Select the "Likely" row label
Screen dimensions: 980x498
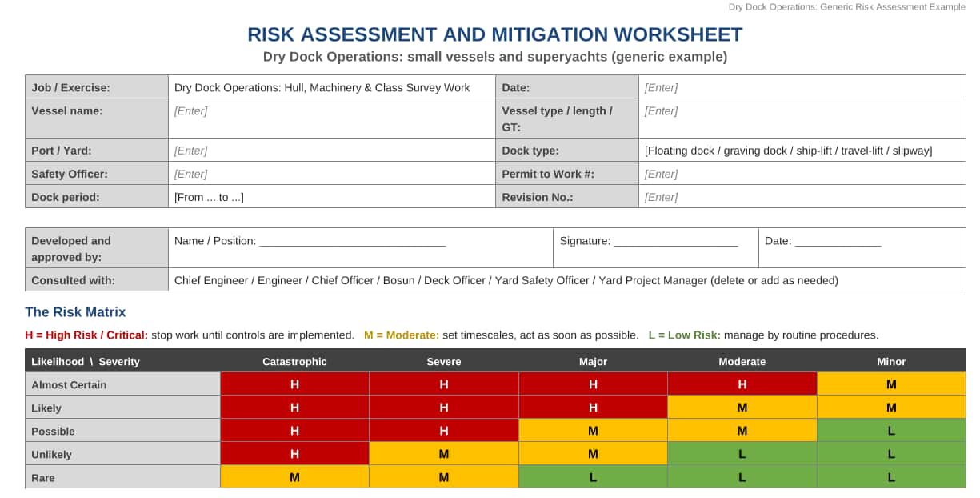122,408
